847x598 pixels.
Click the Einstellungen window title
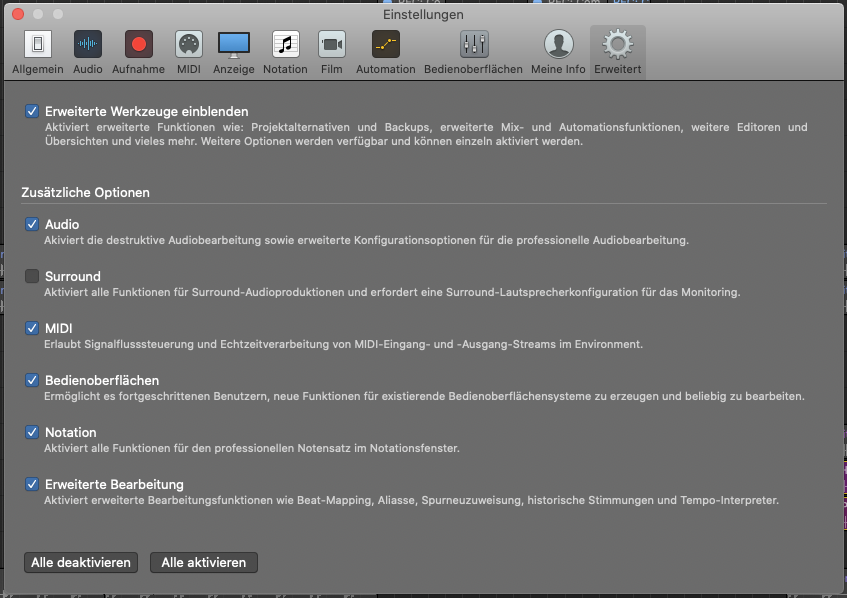423,15
